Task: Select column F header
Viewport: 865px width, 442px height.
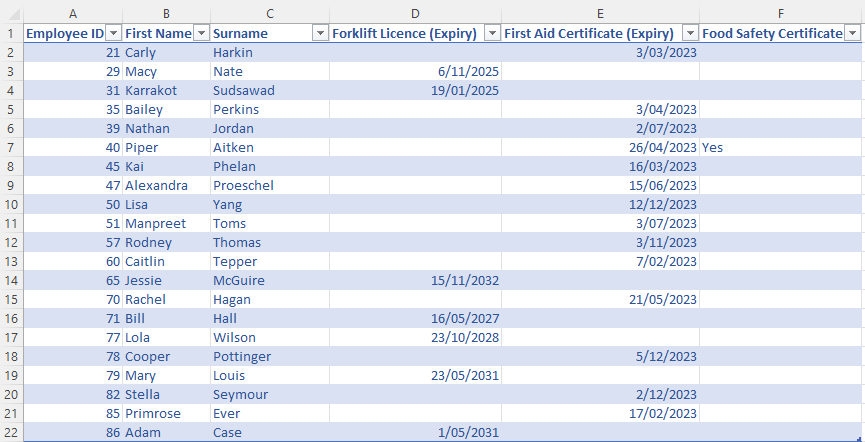Action: pyautogui.click(x=781, y=12)
